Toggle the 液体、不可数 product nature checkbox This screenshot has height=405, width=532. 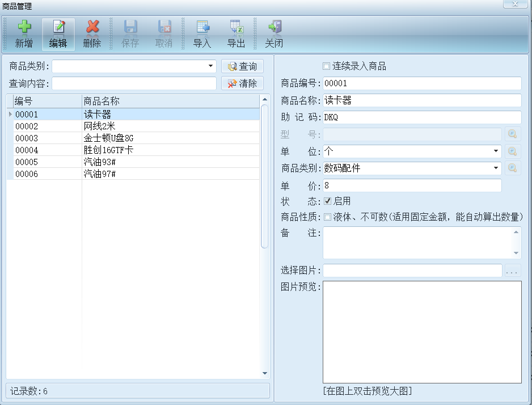click(x=327, y=217)
